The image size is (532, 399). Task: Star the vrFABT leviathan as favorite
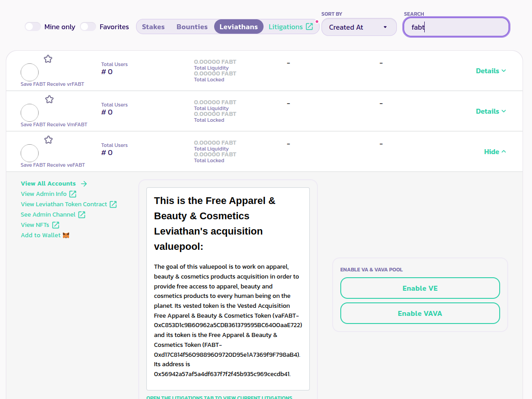tap(48, 59)
